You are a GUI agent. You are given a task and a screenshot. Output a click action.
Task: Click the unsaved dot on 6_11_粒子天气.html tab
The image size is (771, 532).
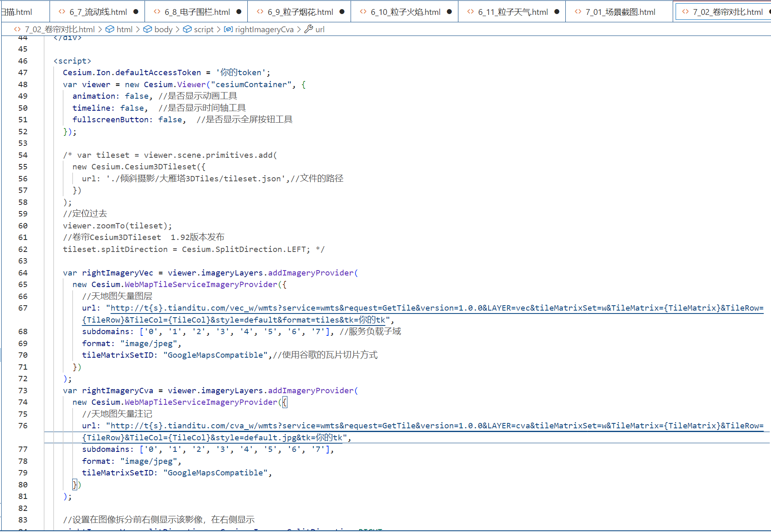pyautogui.click(x=557, y=12)
